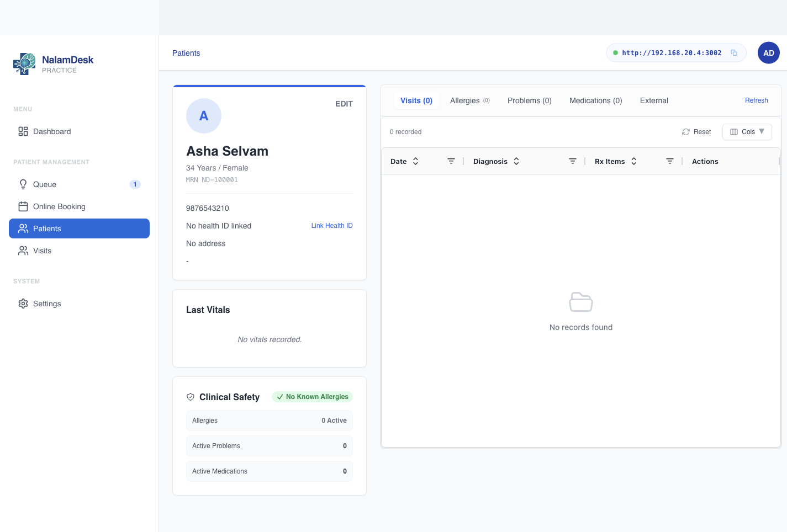Open the AD user avatar menu
This screenshot has width=787, height=532.
[769, 53]
